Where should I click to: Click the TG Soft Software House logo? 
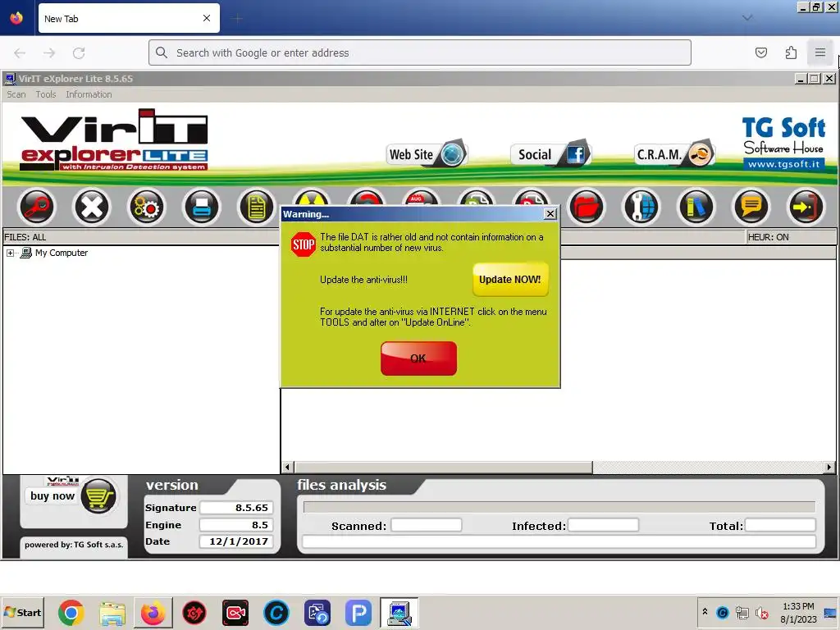click(x=783, y=143)
